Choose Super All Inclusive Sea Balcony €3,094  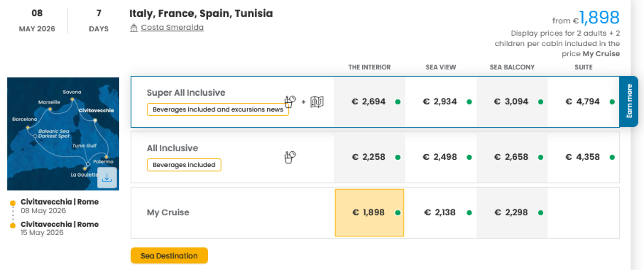click(512, 102)
